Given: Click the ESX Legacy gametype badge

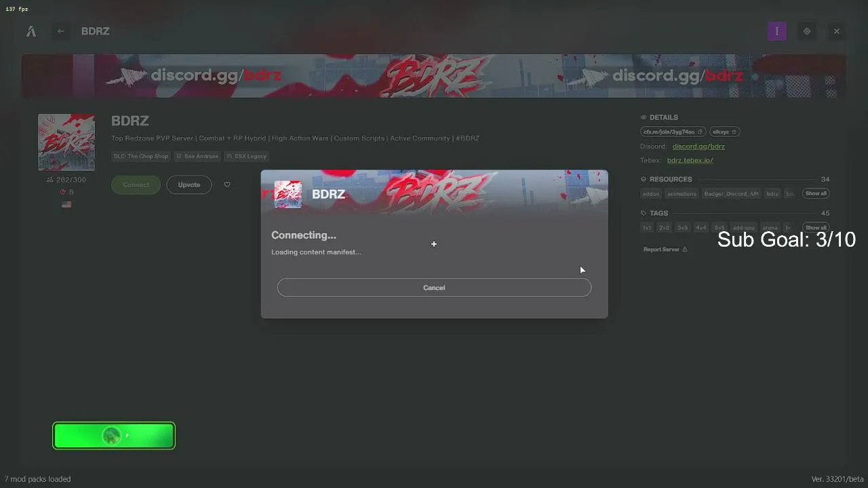Looking at the screenshot, I should point(247,156).
